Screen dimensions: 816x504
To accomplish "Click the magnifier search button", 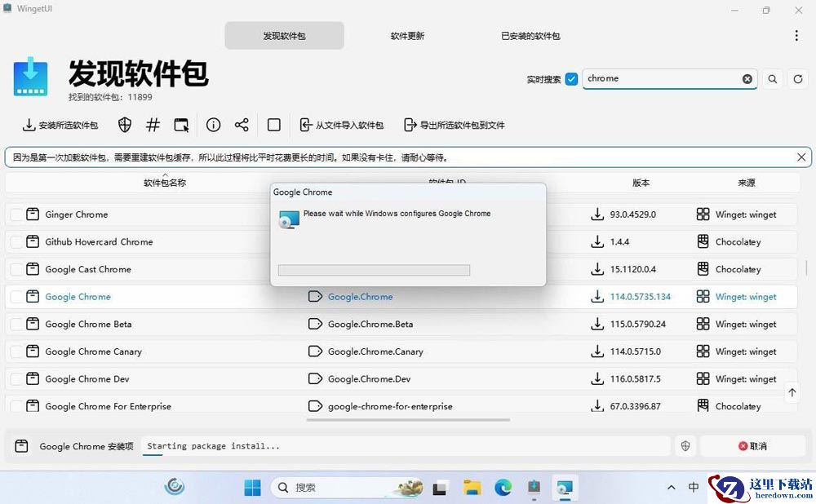I will click(773, 79).
